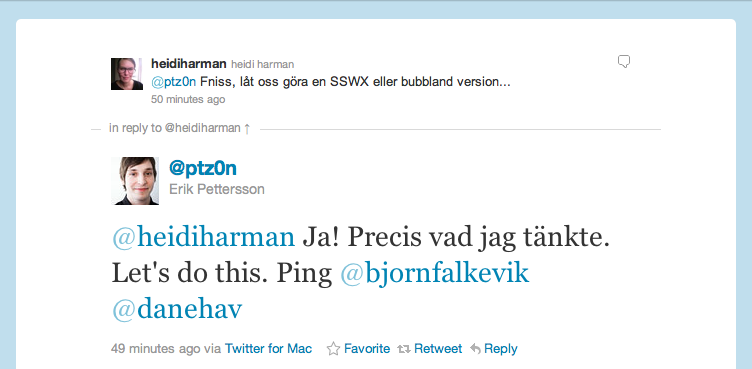Click the Retweet label text
The height and width of the screenshot is (369, 752).
pos(438,348)
